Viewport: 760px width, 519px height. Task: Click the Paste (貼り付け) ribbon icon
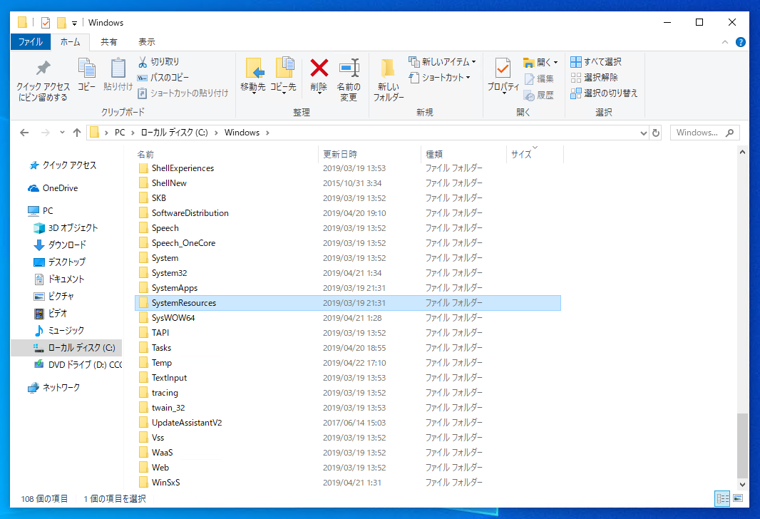click(118, 75)
